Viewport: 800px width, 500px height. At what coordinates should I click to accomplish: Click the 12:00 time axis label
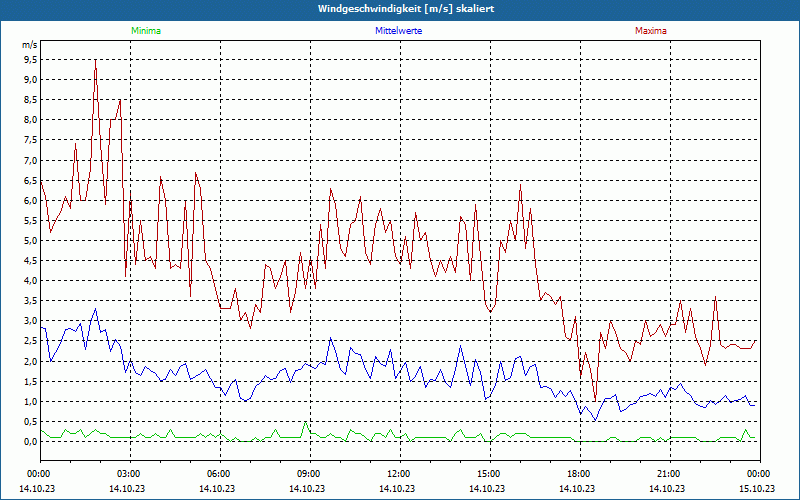[x=398, y=473]
